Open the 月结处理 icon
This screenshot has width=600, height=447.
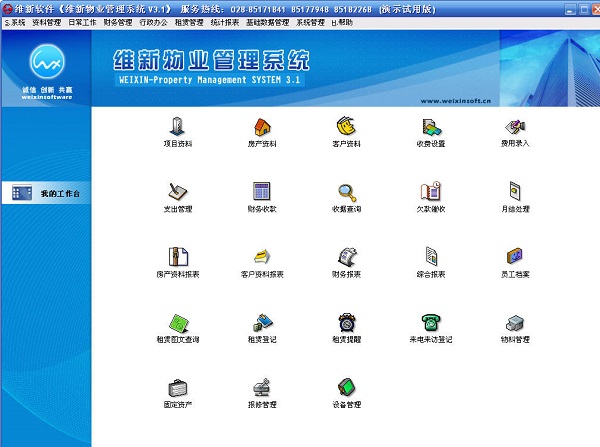pos(515,191)
